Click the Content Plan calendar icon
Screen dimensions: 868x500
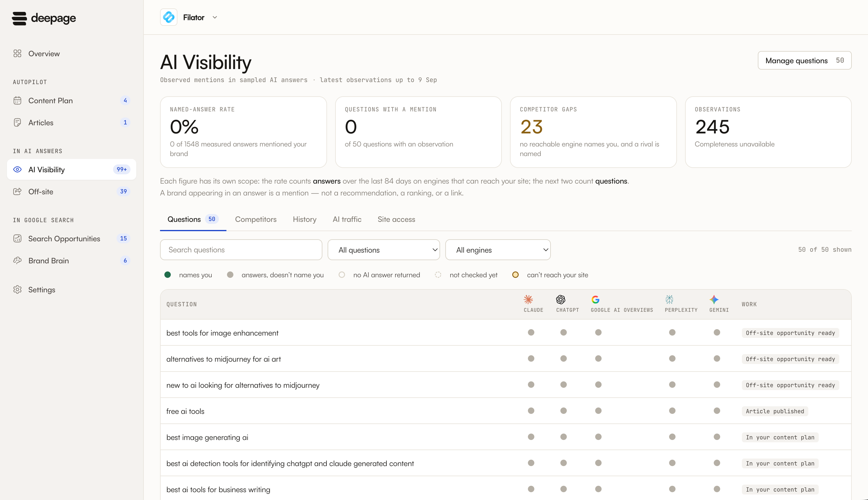(x=17, y=101)
